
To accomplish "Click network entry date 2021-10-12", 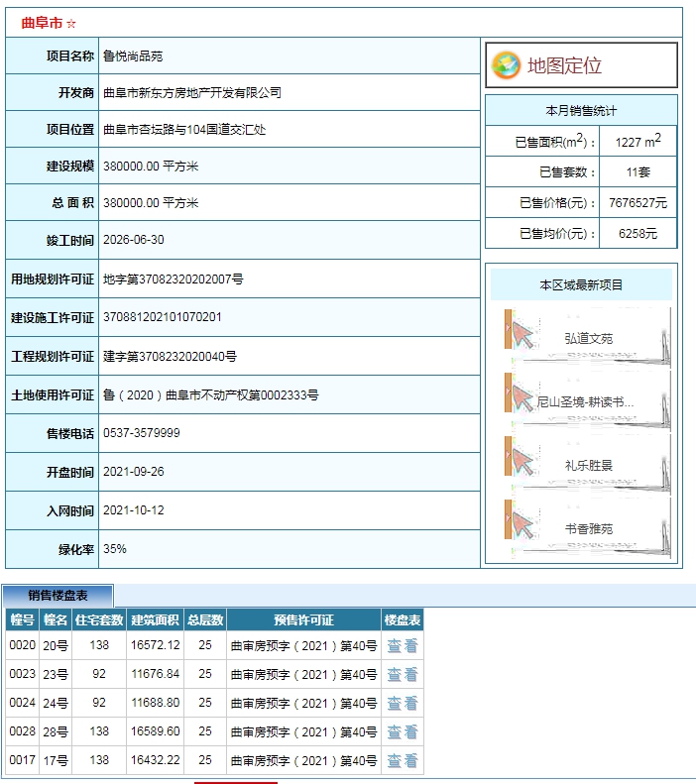I will coord(134,510).
